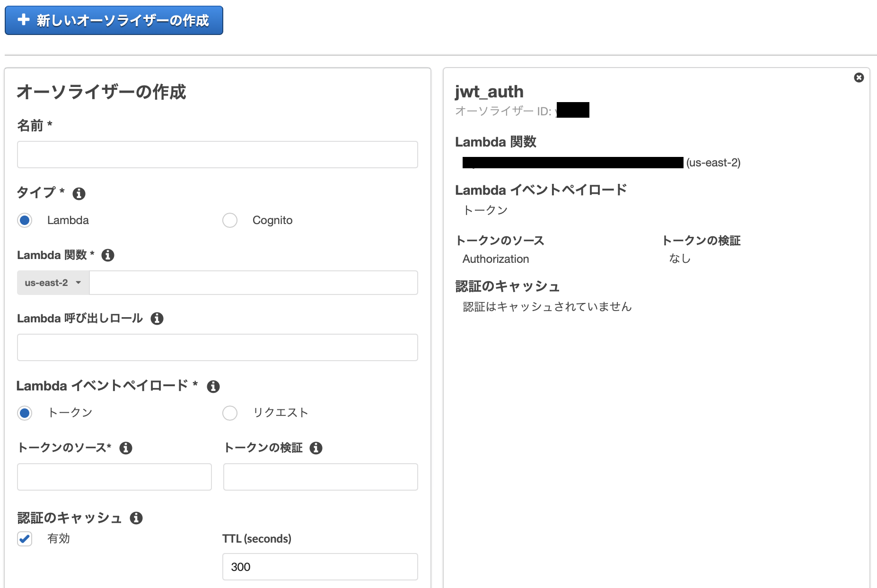Select the トークン payload radio button
Image resolution: width=877 pixels, height=588 pixels.
tap(24, 413)
